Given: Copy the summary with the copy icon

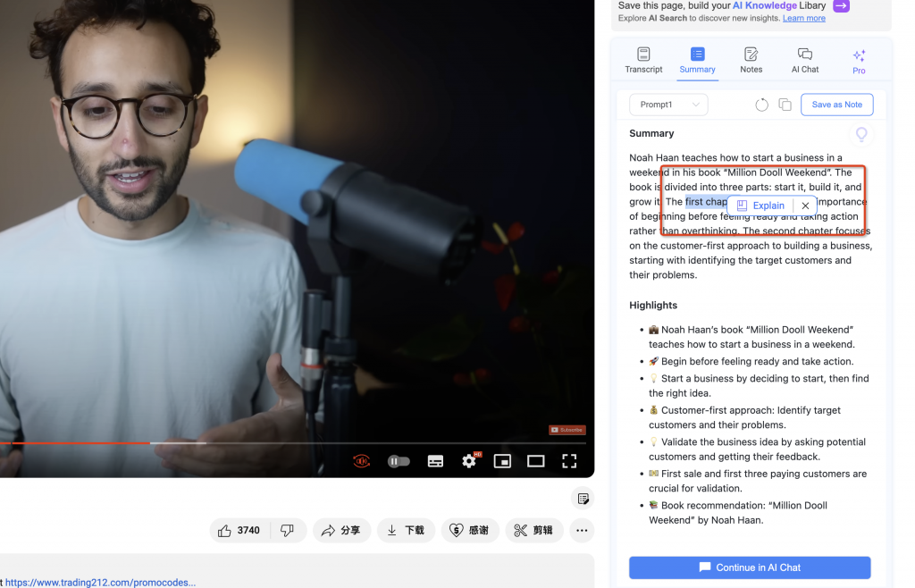Looking at the screenshot, I should (785, 104).
